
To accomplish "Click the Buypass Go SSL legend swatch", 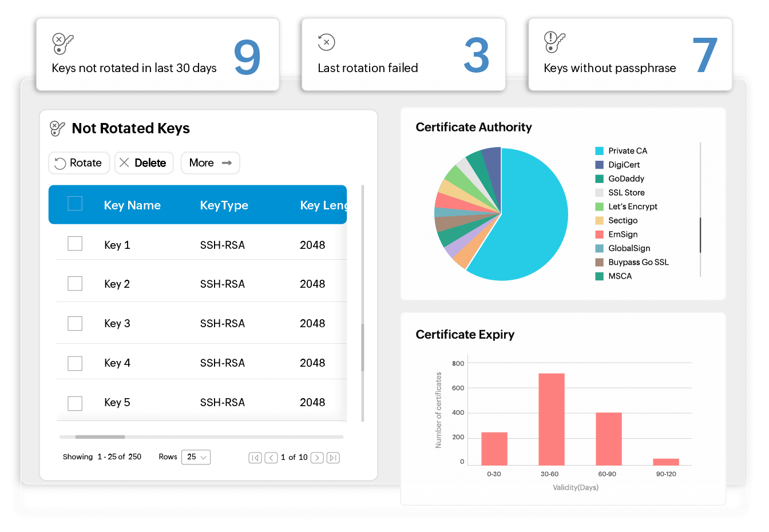I will pyautogui.click(x=599, y=262).
